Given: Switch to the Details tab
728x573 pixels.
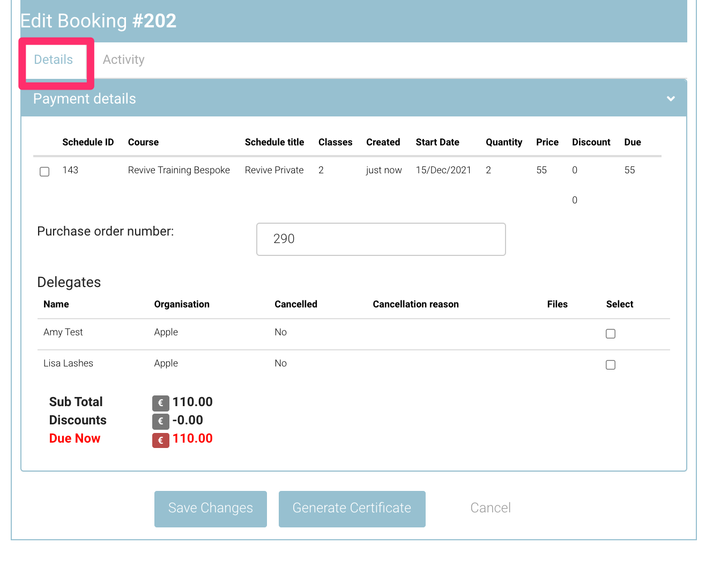Looking at the screenshot, I should 54,60.
